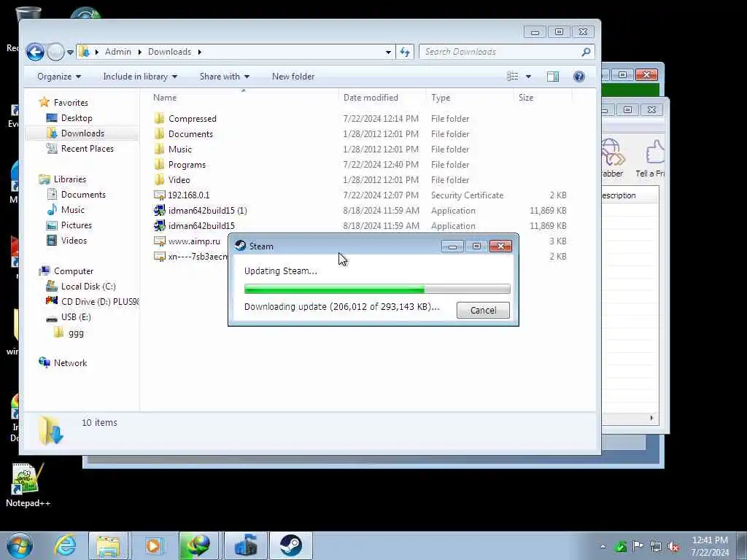Viewport: 747px width, 560px height.
Task: Select Computer in the navigation pane
Action: [x=73, y=271]
